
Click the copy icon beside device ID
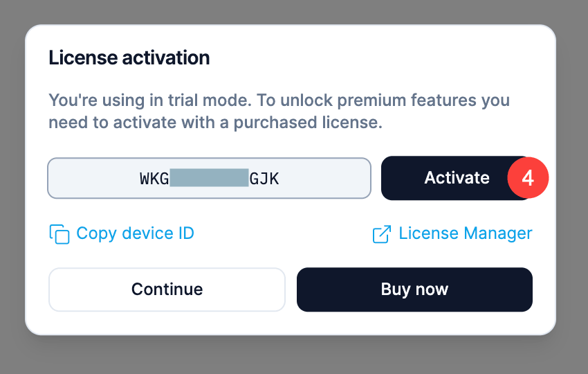(59, 233)
